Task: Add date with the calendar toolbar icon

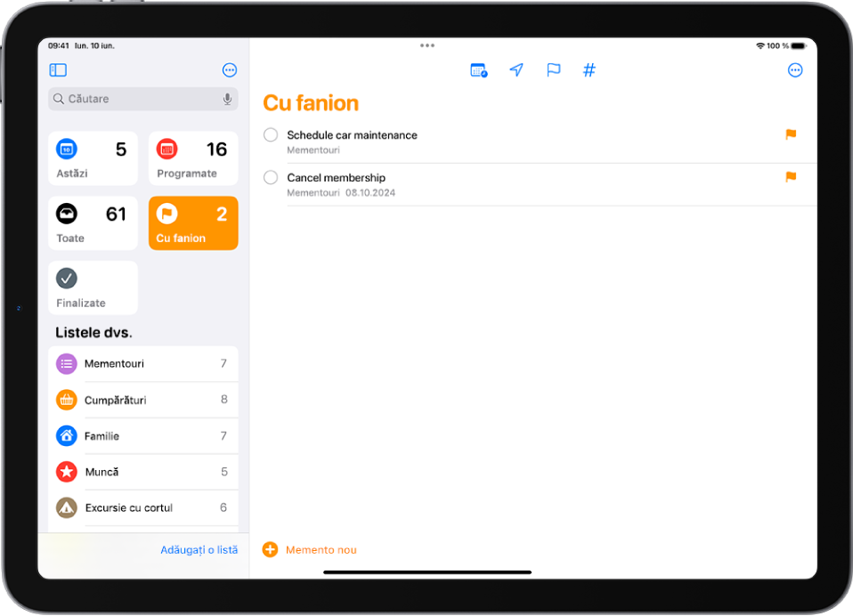Action: tap(479, 70)
